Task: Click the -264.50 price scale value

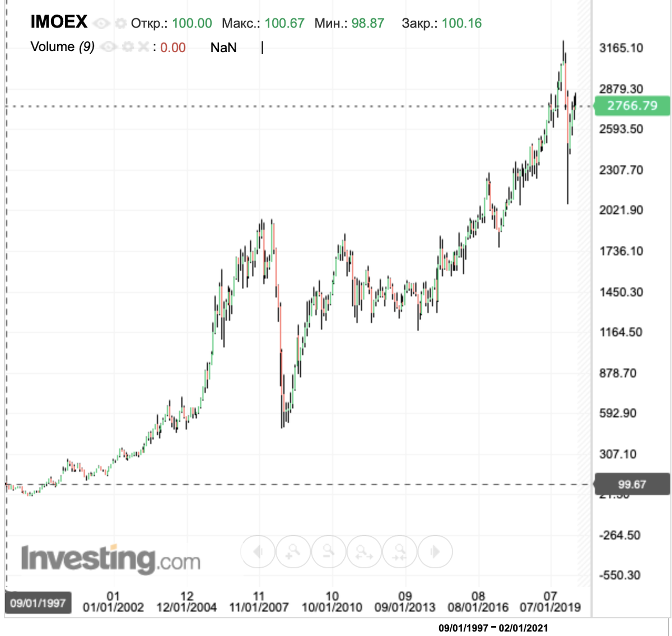Action: [620, 535]
